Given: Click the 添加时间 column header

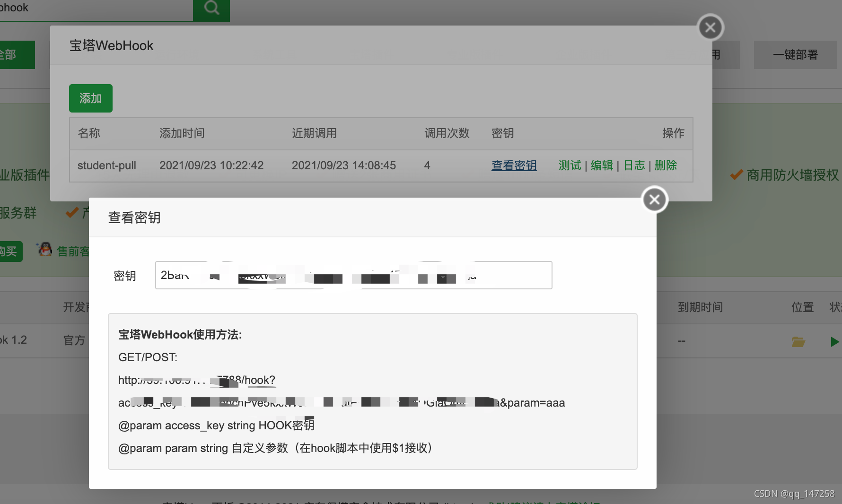Looking at the screenshot, I should (x=182, y=133).
